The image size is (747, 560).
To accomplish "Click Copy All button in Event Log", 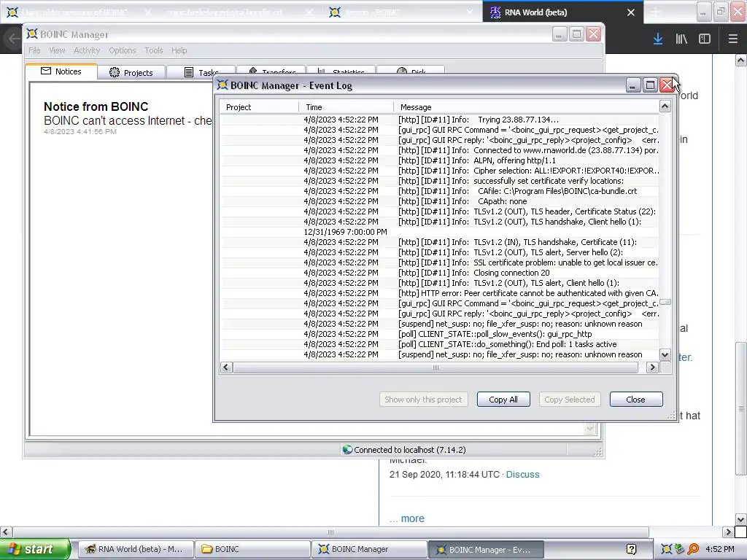I will [503, 400].
